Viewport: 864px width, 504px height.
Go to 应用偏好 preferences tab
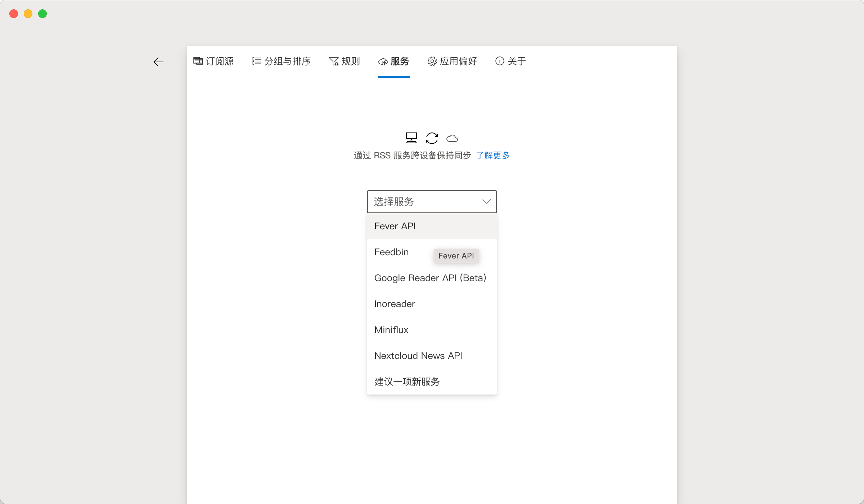click(x=453, y=61)
